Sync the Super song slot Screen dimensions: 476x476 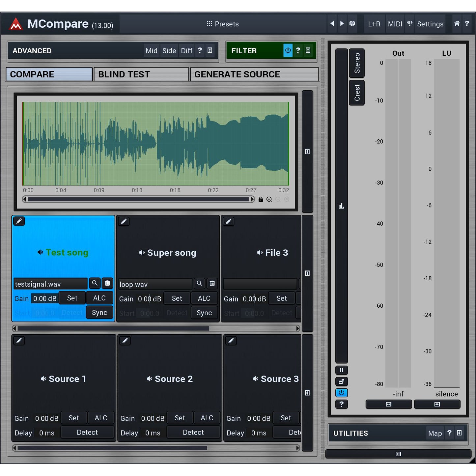pos(204,313)
